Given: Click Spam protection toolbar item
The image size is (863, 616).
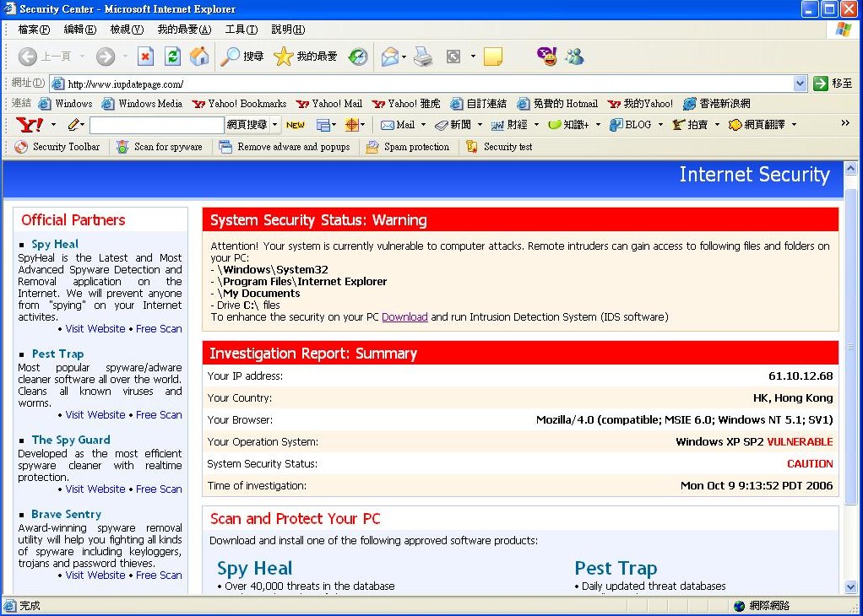Looking at the screenshot, I should point(408,147).
